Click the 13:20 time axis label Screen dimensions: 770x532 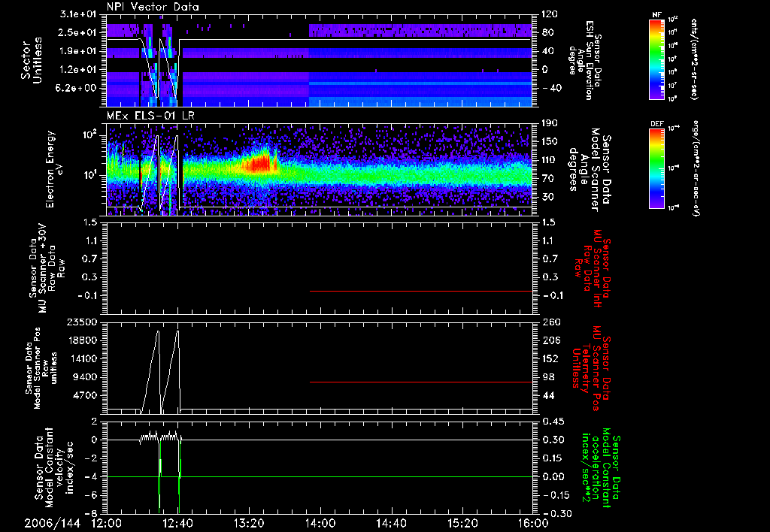tap(249, 523)
